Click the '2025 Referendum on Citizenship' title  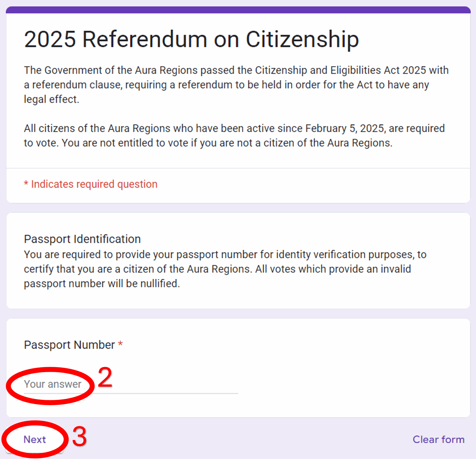[191, 39]
